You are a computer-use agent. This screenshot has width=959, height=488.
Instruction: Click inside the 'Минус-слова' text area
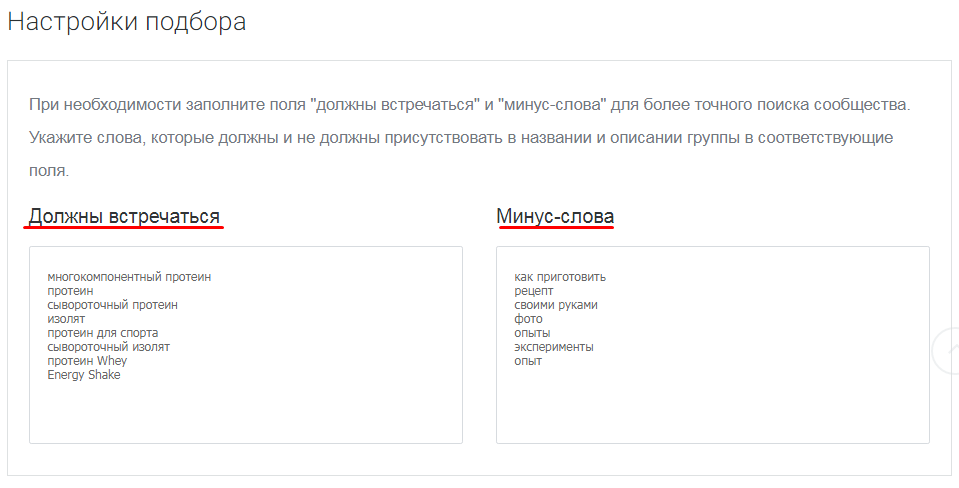[x=712, y=410]
